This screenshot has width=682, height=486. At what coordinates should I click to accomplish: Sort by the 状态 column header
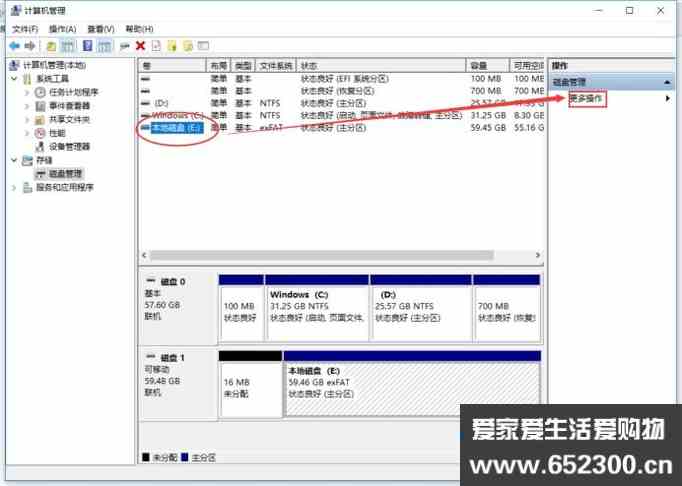pyautogui.click(x=381, y=66)
